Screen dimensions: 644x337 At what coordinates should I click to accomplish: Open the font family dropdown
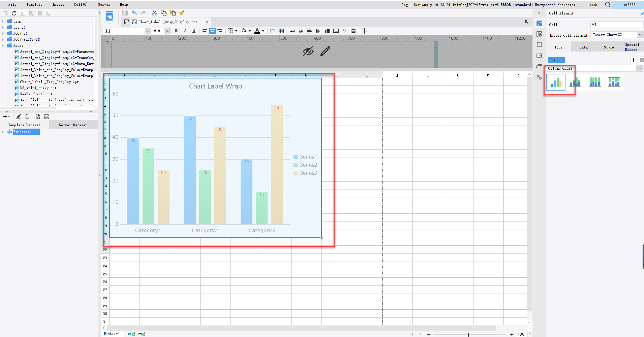click(148, 31)
